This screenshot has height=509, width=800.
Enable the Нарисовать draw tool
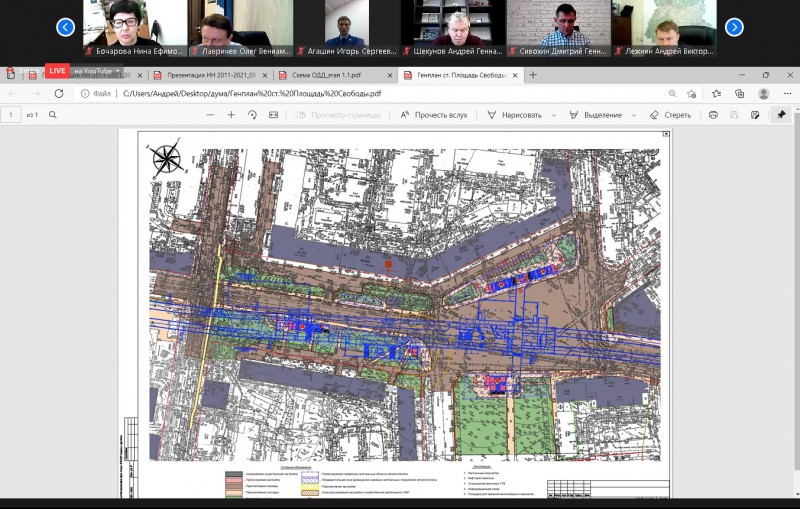tap(514, 115)
